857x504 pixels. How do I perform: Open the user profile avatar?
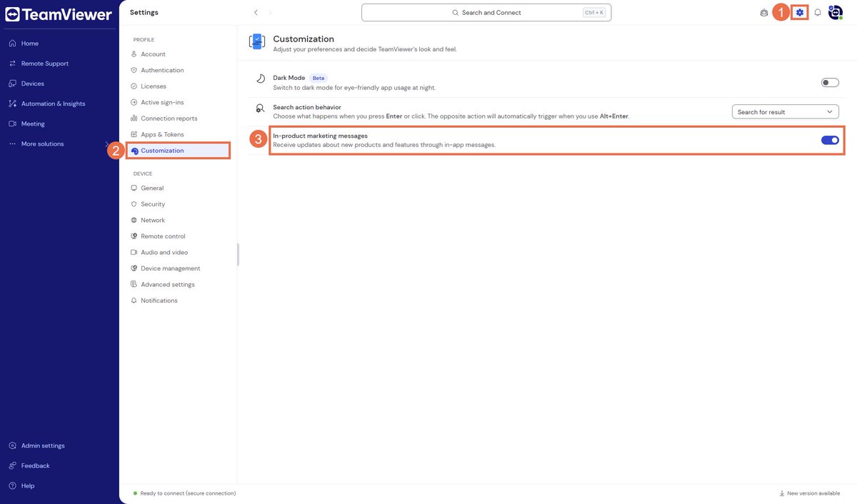coord(836,12)
